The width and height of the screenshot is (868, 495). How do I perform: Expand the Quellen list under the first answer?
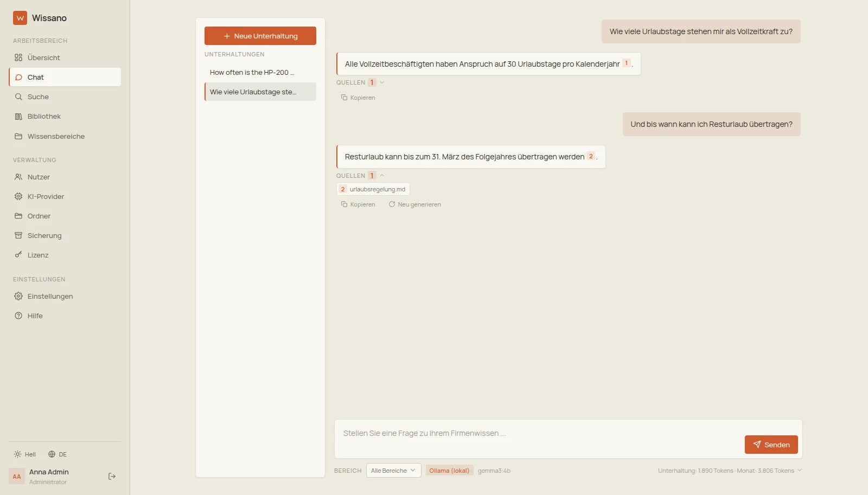(360, 82)
